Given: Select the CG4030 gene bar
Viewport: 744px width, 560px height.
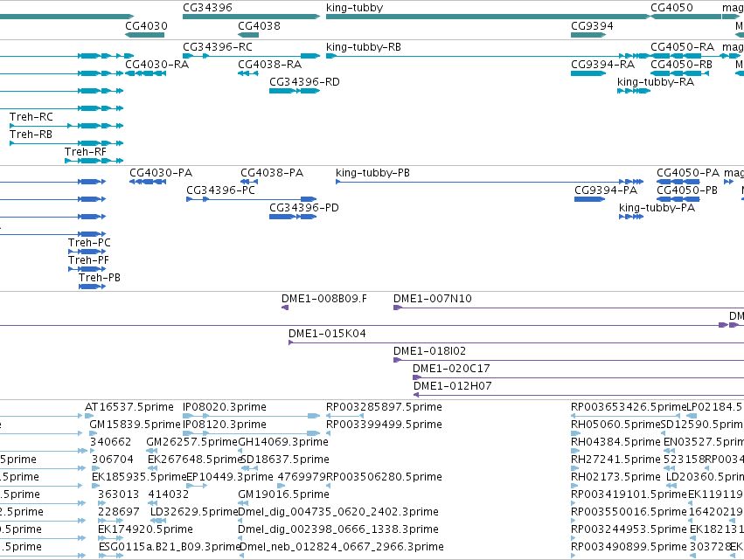Looking at the screenshot, I should [x=145, y=35].
